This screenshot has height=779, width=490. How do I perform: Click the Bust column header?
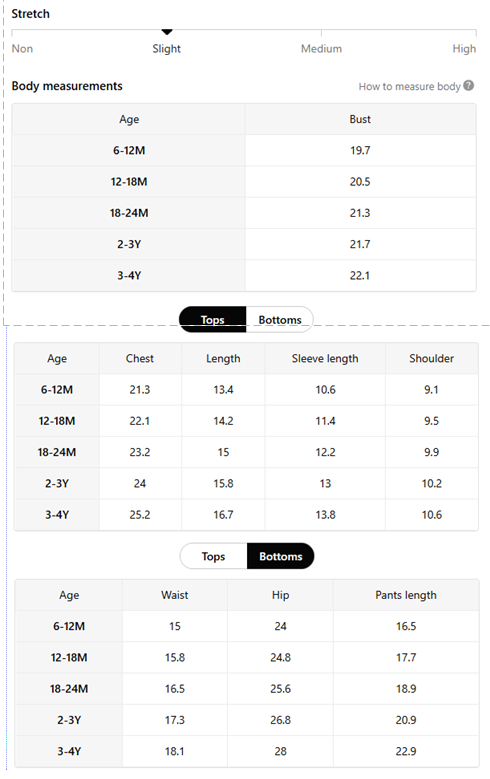pos(360,119)
